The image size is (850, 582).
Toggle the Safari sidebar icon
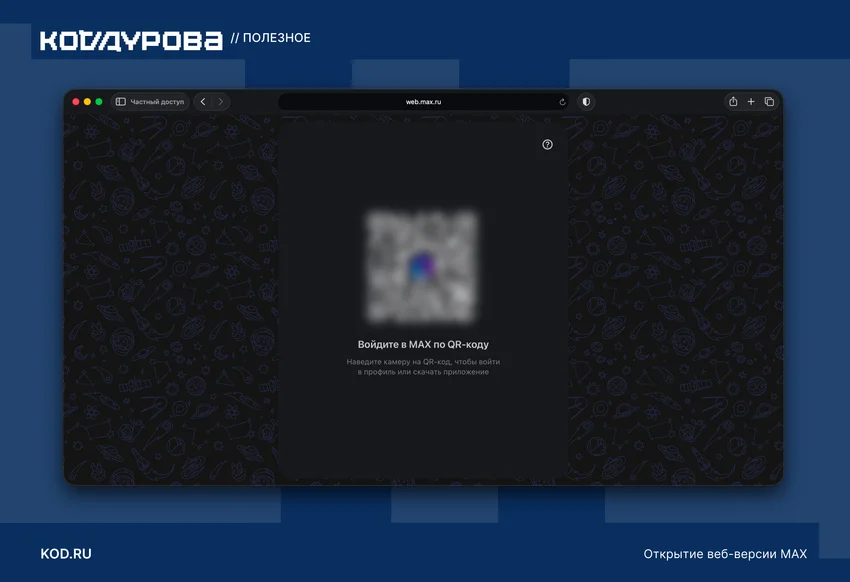click(x=121, y=102)
